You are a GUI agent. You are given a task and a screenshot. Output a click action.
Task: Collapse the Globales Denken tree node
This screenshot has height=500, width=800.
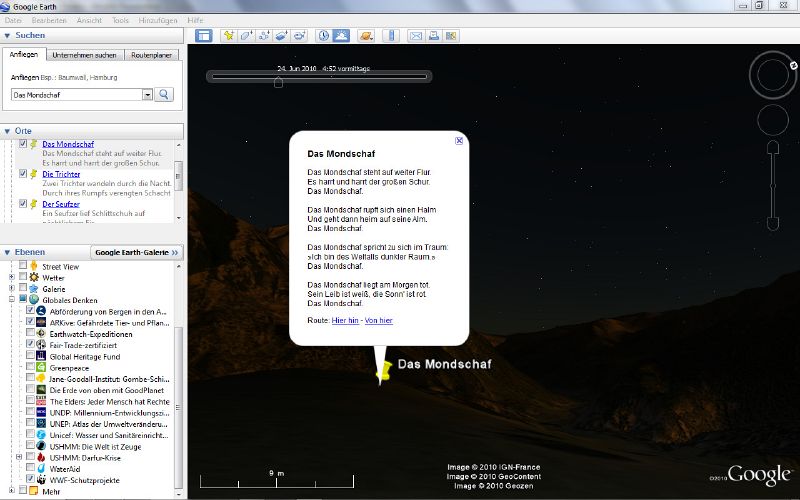pos(12,299)
